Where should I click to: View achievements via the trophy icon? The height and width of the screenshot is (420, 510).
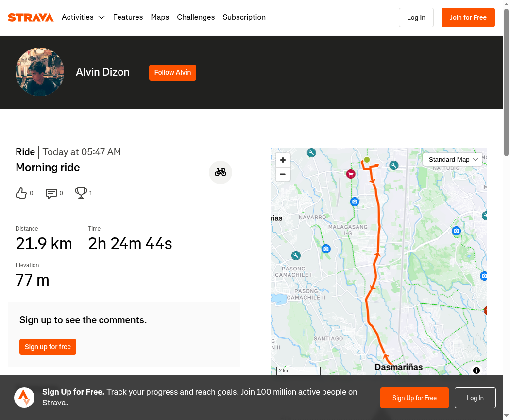81,193
